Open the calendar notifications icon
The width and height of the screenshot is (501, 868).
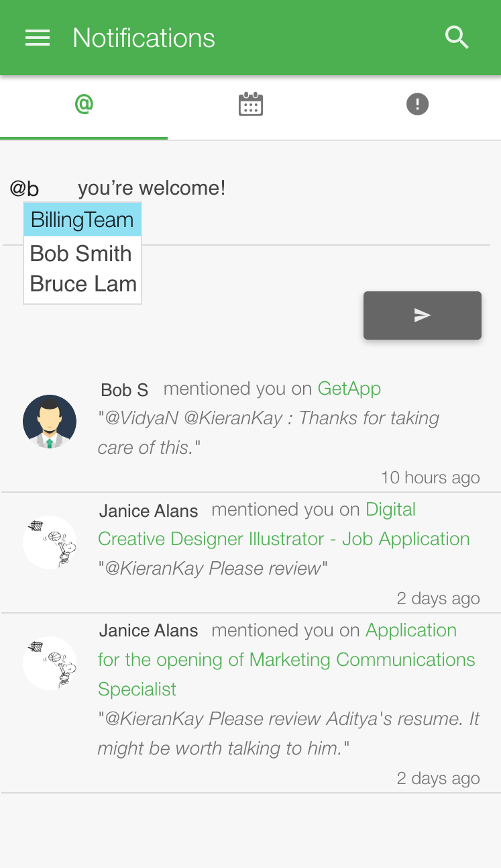250,104
